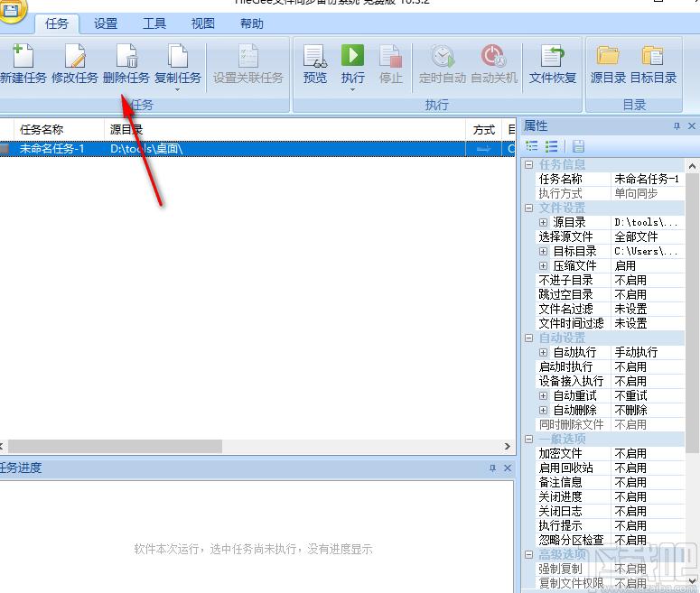700x593 pixels.
Task: Click the 设备接入执行 property value
Action: 647,381
